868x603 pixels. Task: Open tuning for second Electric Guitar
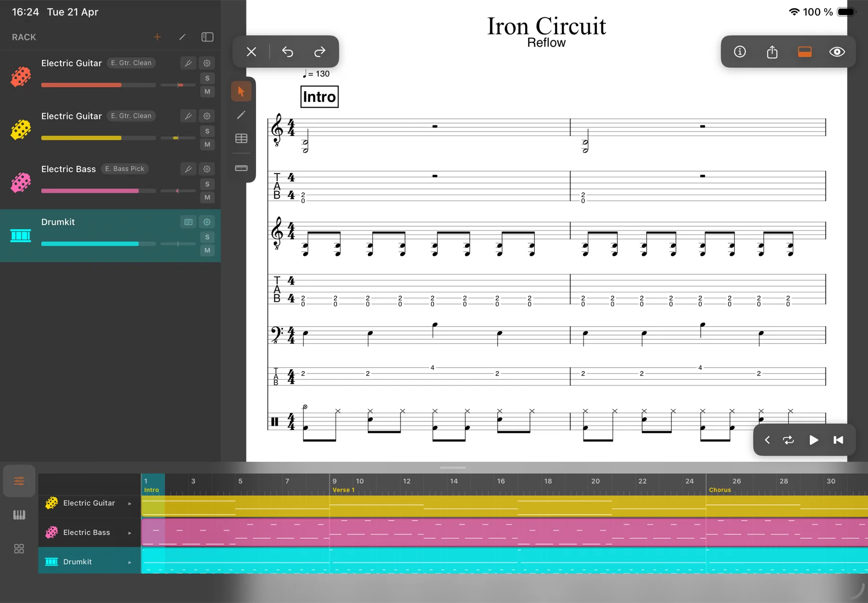click(x=188, y=116)
